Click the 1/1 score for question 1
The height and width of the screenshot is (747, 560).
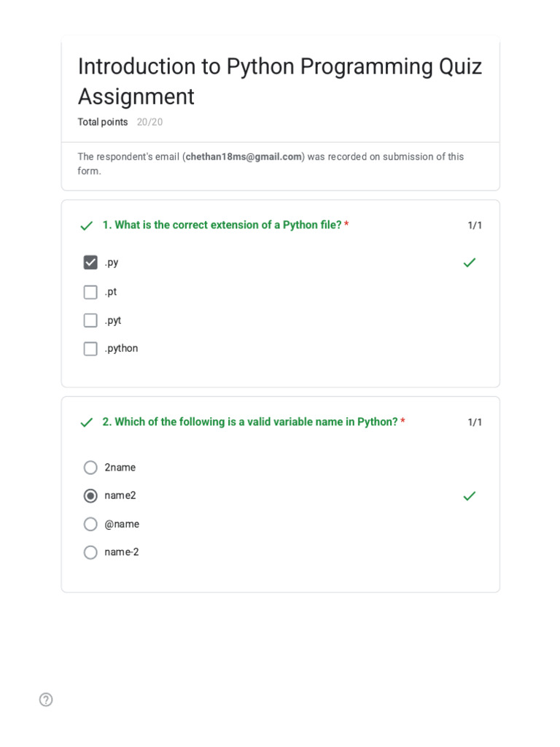pos(475,225)
